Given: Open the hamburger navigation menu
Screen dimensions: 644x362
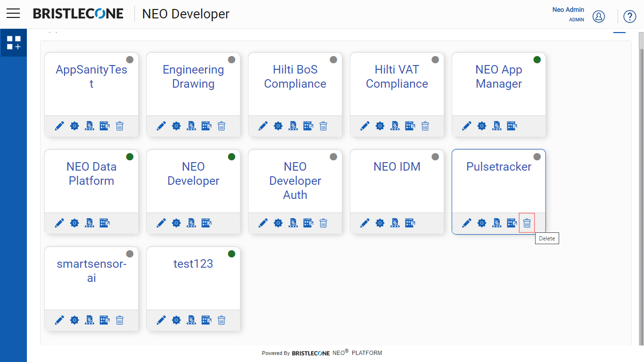Looking at the screenshot, I should [13, 14].
